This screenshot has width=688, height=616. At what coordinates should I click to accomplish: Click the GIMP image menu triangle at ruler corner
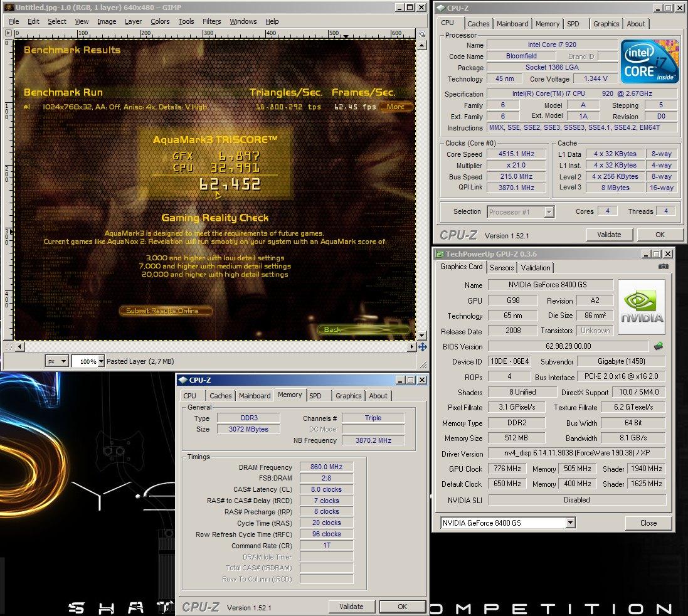[8, 33]
